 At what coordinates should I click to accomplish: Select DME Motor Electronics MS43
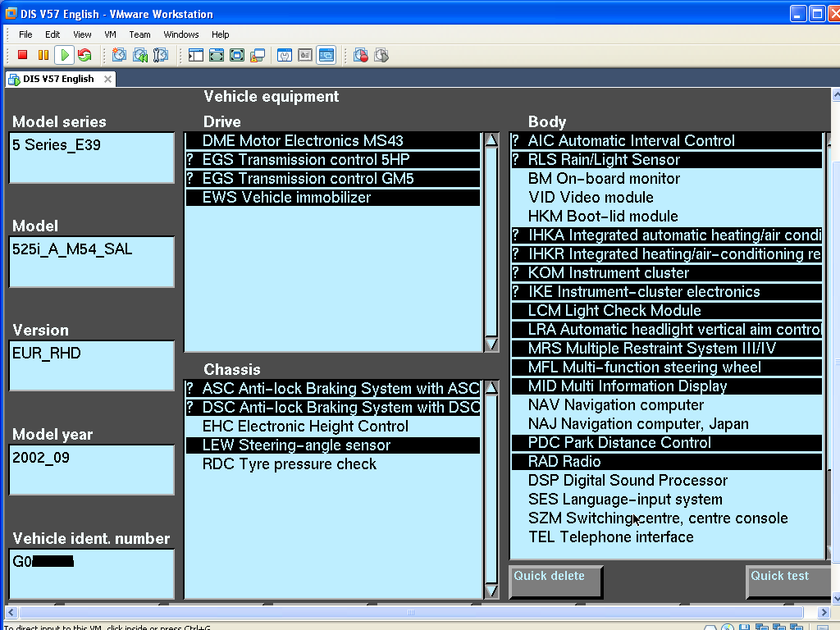point(333,141)
